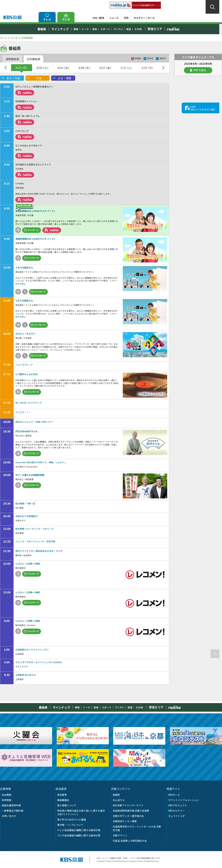The image size is (222, 868).
Task: Open globe icon for レコメン！(22時〜23時)
Action: [18, 573]
